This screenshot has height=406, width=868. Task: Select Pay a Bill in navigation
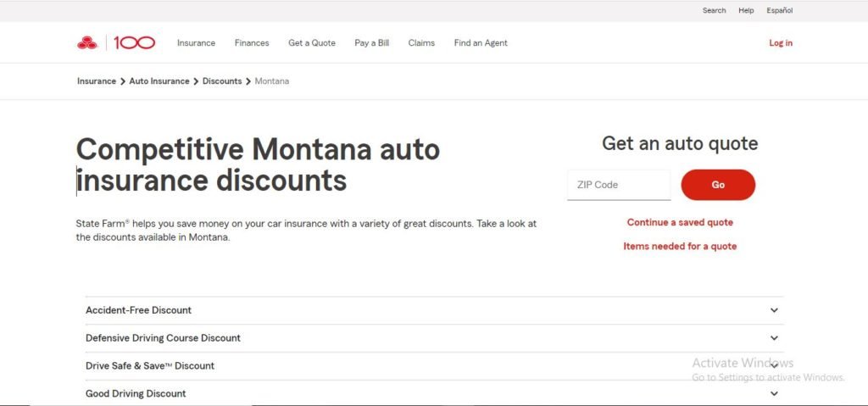coord(372,42)
